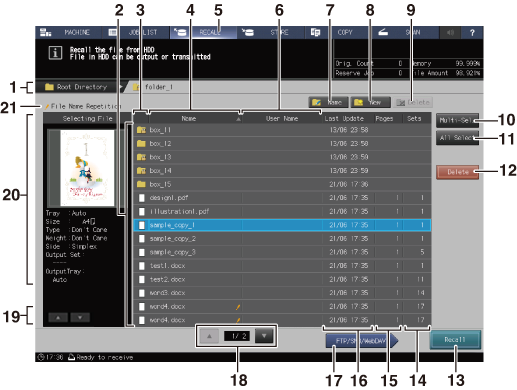Open the MACHINE screen tab

coord(68,33)
